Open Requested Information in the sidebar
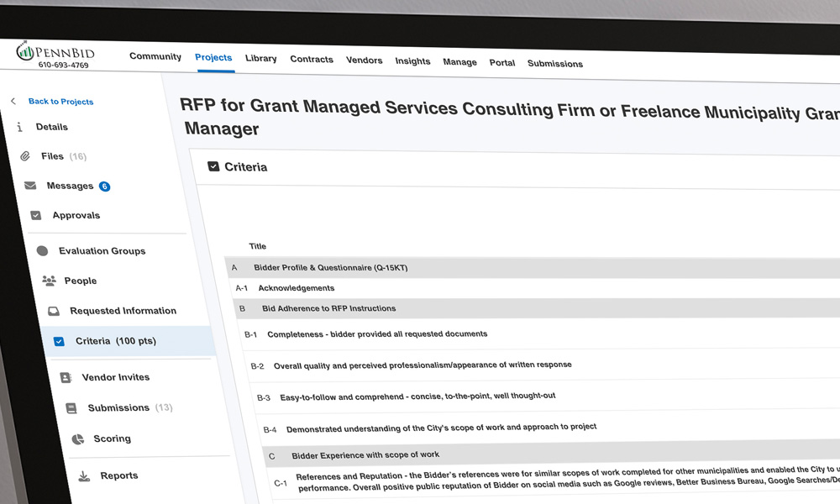The height and width of the screenshot is (504, 840). [x=123, y=311]
